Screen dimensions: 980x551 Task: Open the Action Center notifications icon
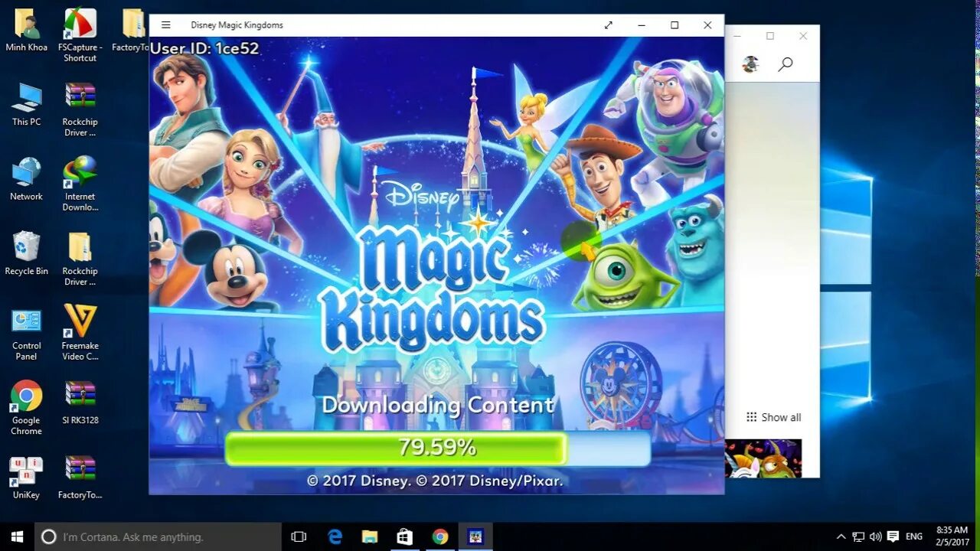(x=893, y=537)
